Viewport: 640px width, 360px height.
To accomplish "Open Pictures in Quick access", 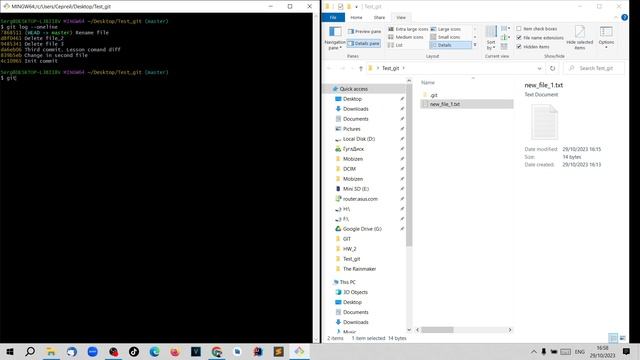I will tap(351, 129).
